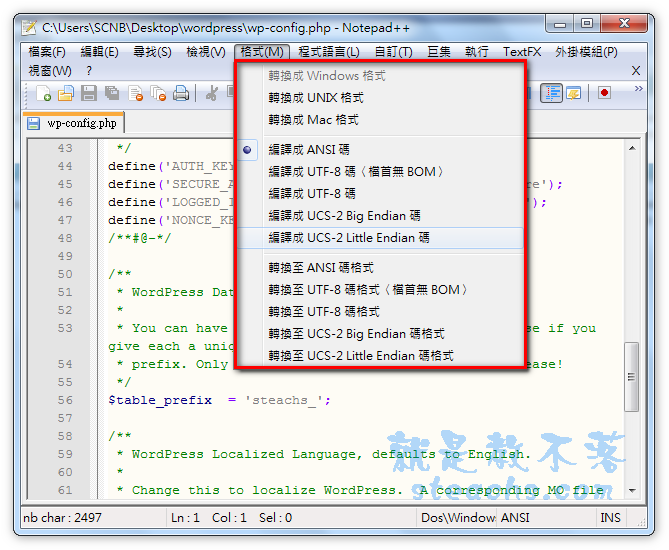Select the 編譯成 ANSI 碼 radio option
The image size is (669, 550).
click(309, 149)
